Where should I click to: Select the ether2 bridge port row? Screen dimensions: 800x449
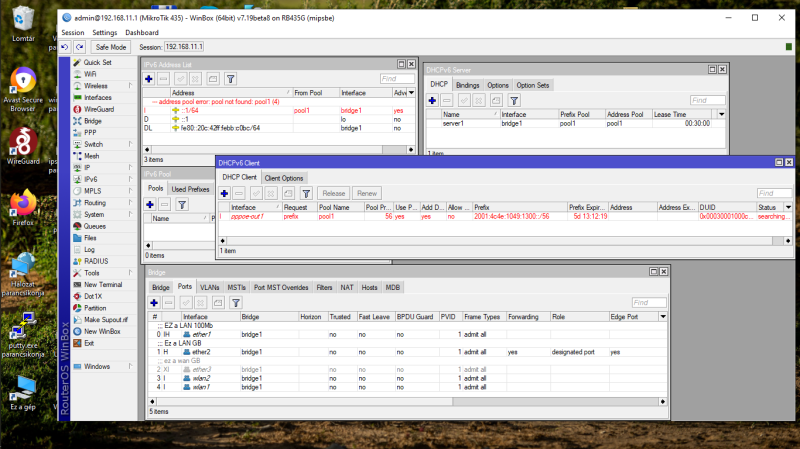click(x=407, y=352)
